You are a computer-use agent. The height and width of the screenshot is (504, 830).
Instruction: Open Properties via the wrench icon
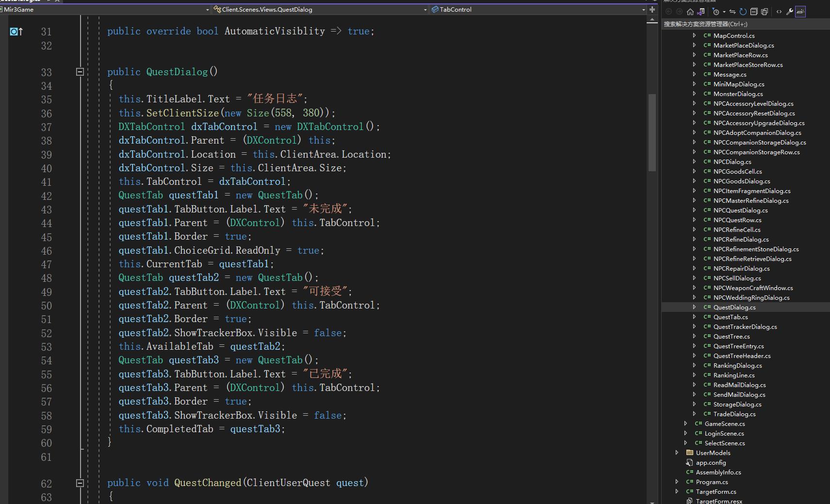click(790, 12)
